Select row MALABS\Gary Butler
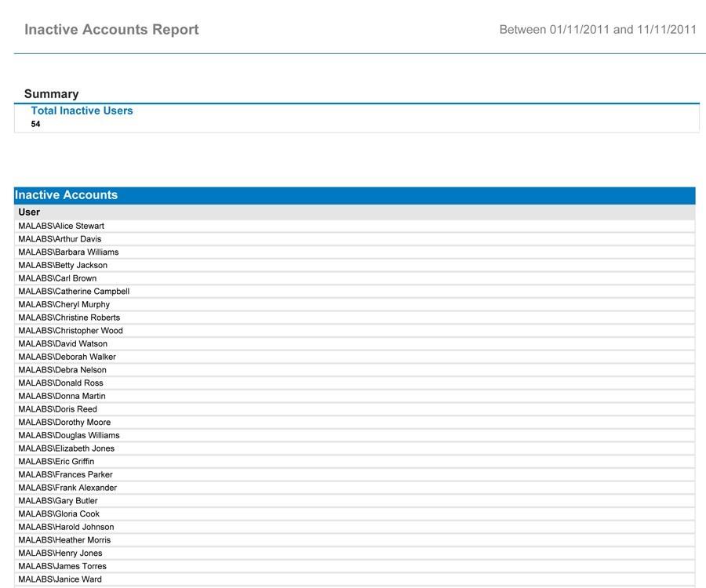Image resolution: width=706 pixels, height=588 pixels. (x=355, y=500)
